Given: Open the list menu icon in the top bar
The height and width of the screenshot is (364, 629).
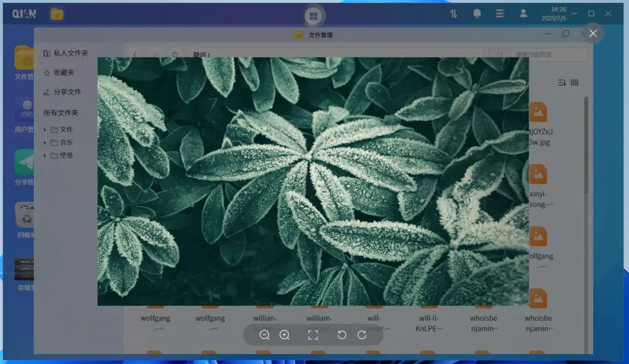Looking at the screenshot, I should click(x=500, y=13).
